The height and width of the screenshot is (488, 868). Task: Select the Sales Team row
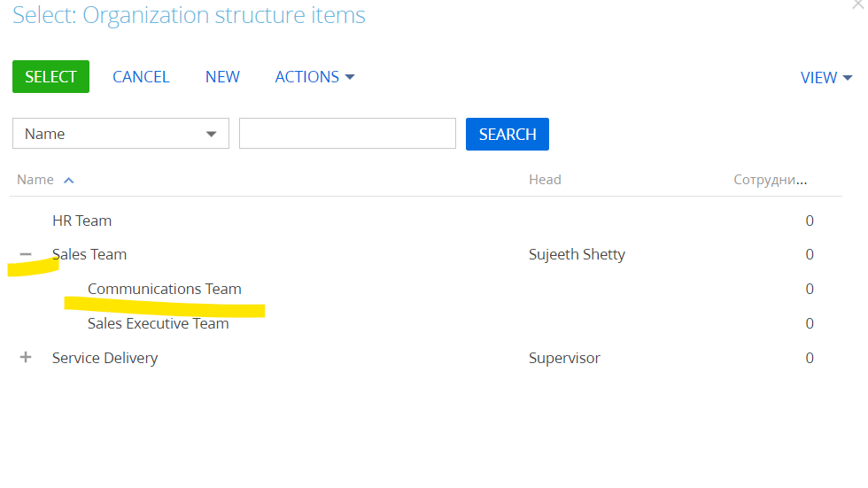[x=426, y=254]
